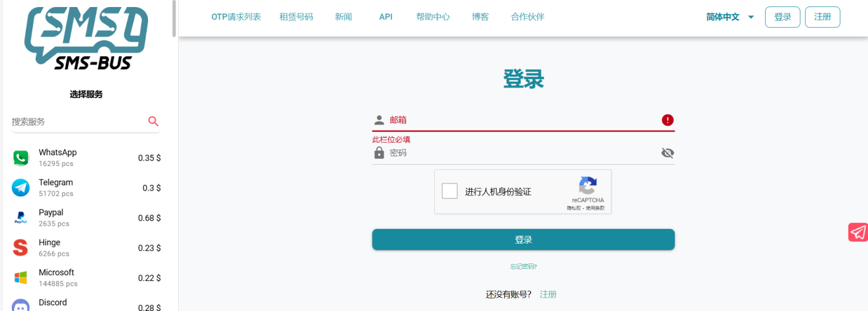The image size is (868, 311).
Task: Click the 注册 button in the header
Action: tap(822, 17)
